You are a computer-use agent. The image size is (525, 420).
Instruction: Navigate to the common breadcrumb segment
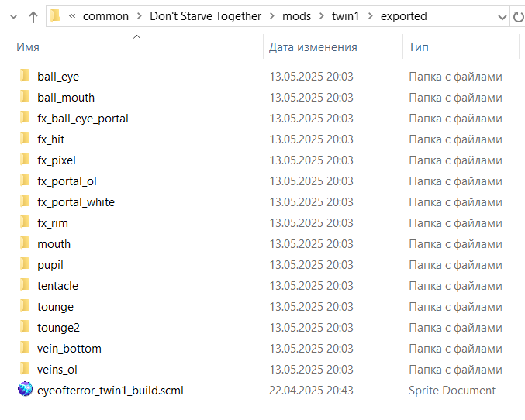(105, 16)
